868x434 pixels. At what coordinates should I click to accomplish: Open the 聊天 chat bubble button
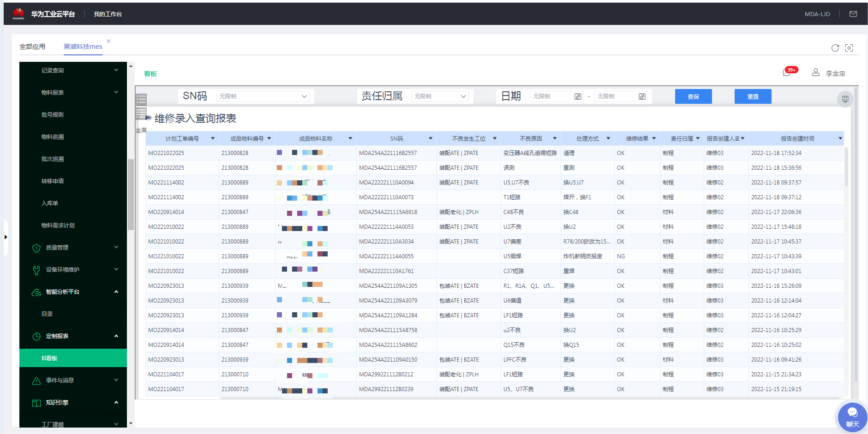click(852, 417)
